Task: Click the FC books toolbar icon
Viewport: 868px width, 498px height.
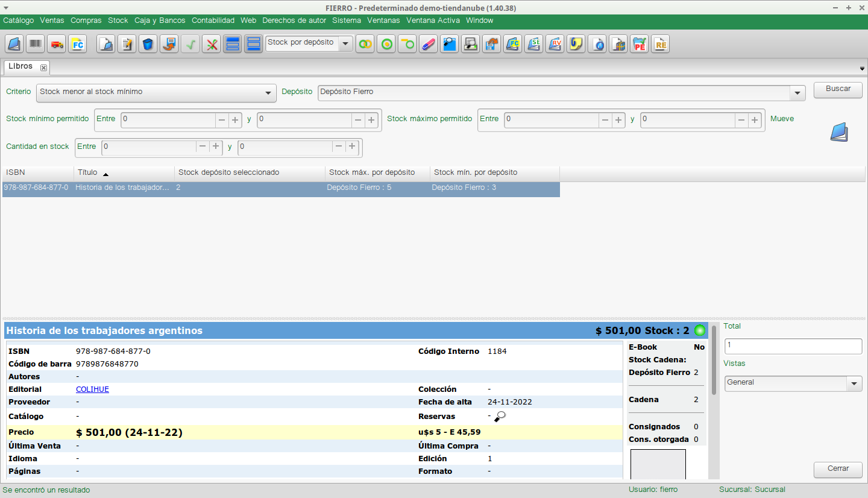Action: pos(512,44)
